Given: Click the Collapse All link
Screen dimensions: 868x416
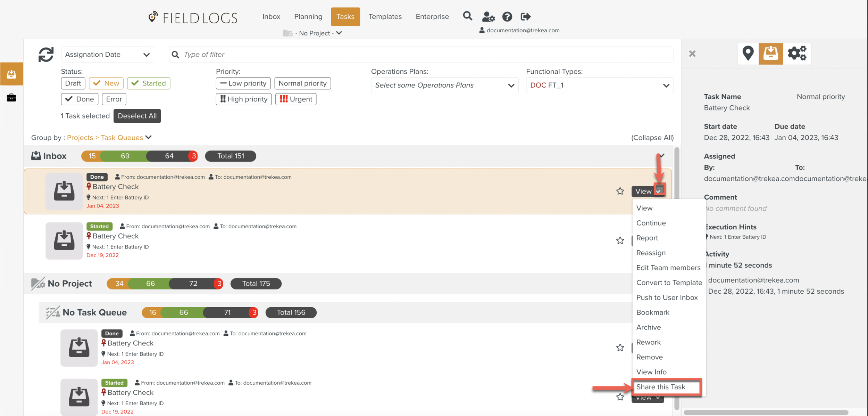Looking at the screenshot, I should pos(652,138).
